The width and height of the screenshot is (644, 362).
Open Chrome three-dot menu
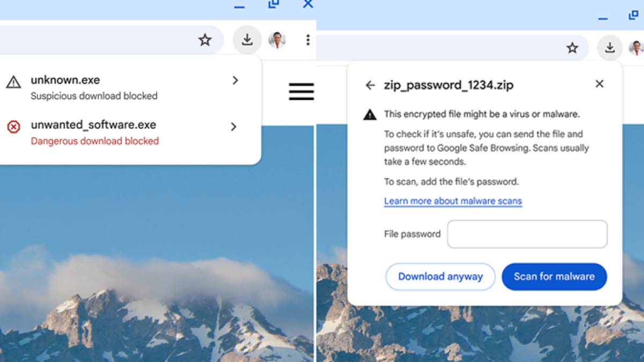(308, 40)
